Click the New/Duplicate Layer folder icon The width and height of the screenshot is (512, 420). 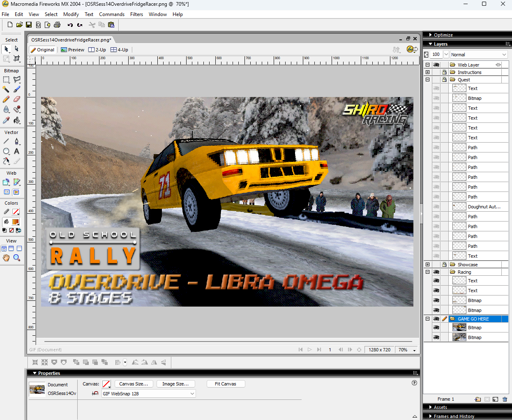[x=477, y=399]
